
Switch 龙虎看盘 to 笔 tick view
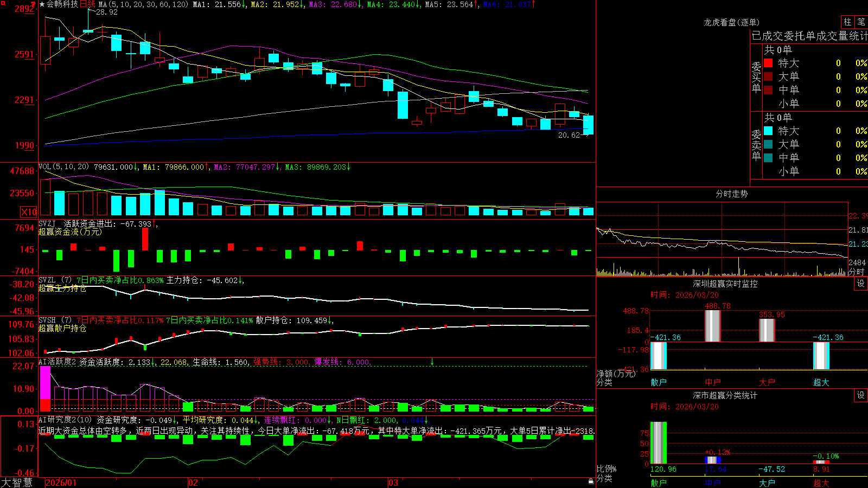(861, 22)
